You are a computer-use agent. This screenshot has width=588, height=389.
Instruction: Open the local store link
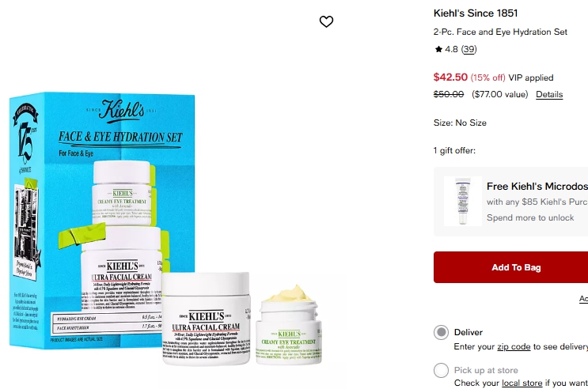(x=522, y=383)
